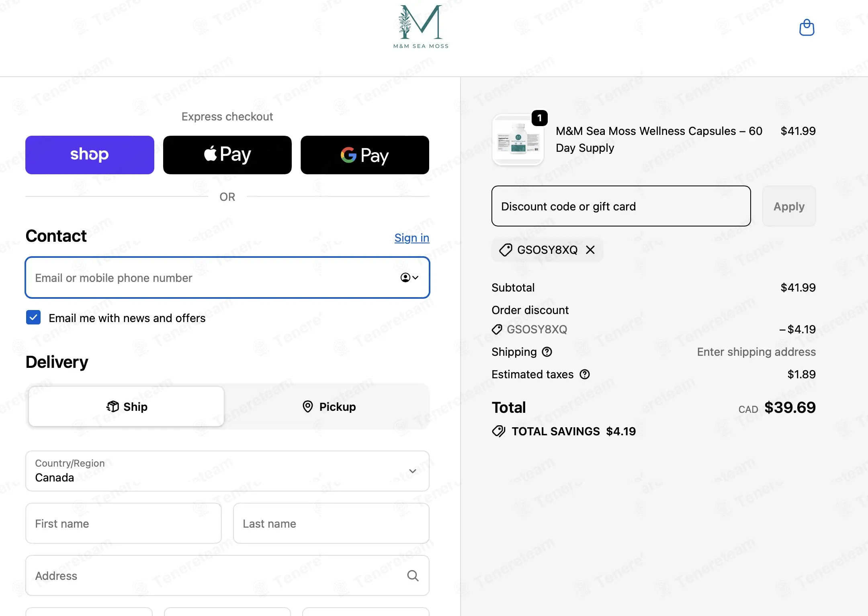Click the product name M&M Sea Moss Wellness Capsules
The width and height of the screenshot is (868, 616).
tap(659, 139)
